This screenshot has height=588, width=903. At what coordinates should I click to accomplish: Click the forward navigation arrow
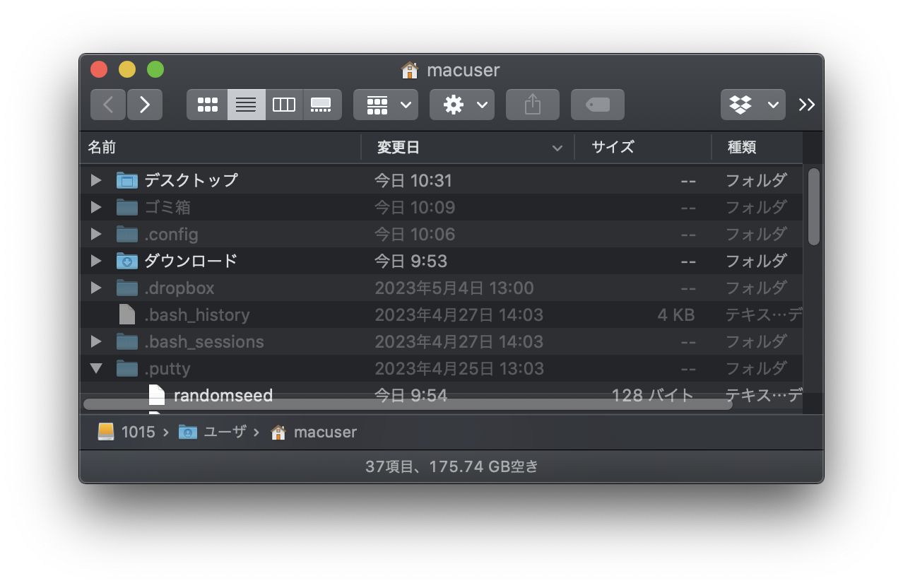point(145,104)
